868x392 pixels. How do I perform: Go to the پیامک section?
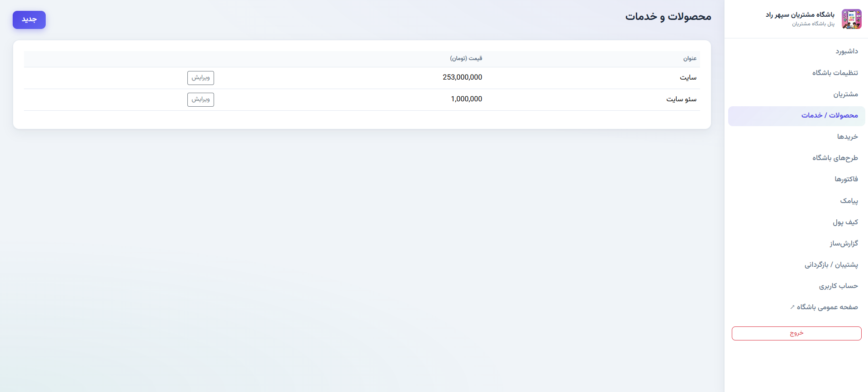[x=796, y=201]
